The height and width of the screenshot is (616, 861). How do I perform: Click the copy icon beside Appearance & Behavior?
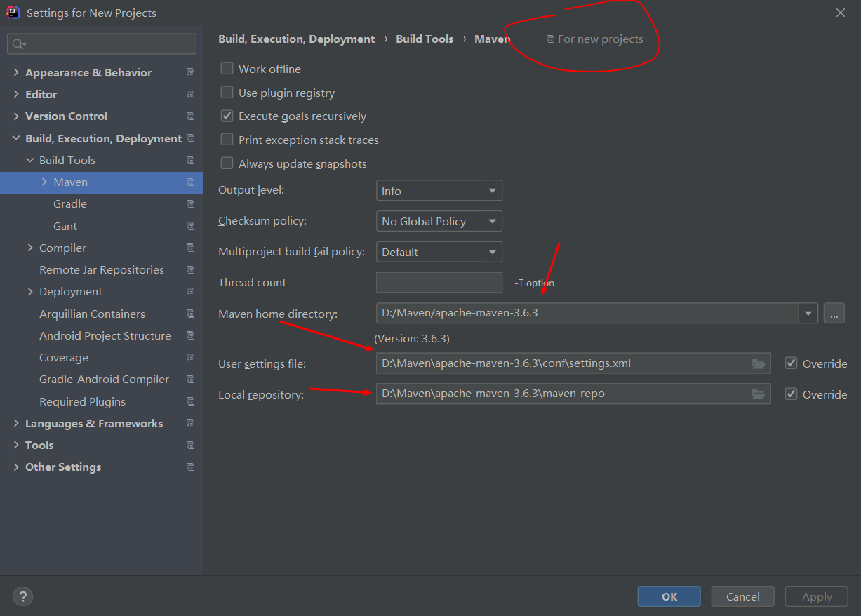point(190,72)
